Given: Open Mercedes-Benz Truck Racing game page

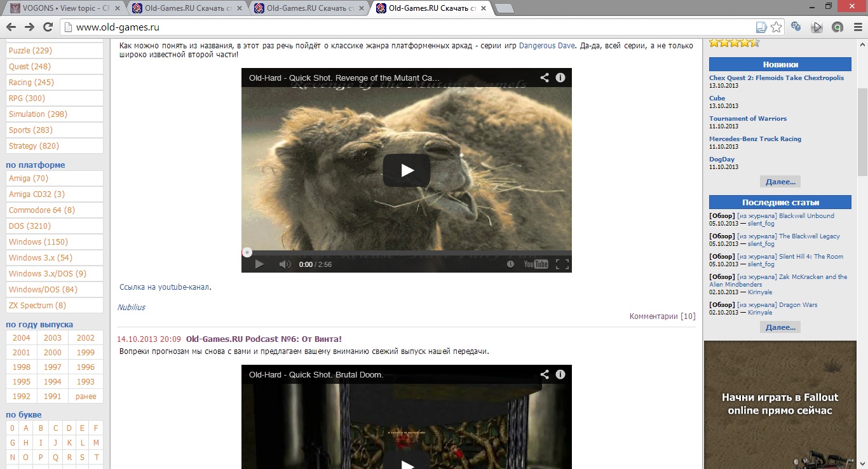Looking at the screenshot, I should (x=755, y=139).
